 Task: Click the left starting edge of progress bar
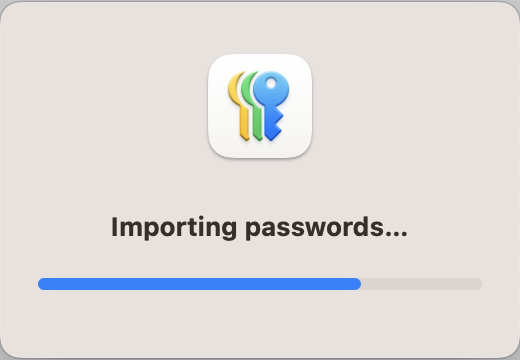point(41,284)
